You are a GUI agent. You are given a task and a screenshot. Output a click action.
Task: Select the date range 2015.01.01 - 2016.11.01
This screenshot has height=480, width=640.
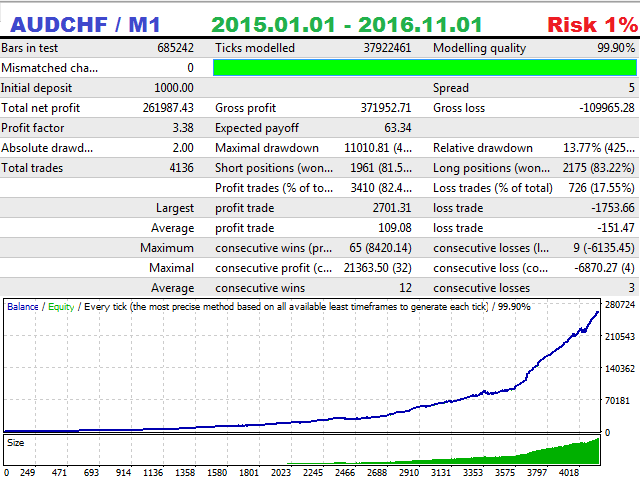click(347, 24)
